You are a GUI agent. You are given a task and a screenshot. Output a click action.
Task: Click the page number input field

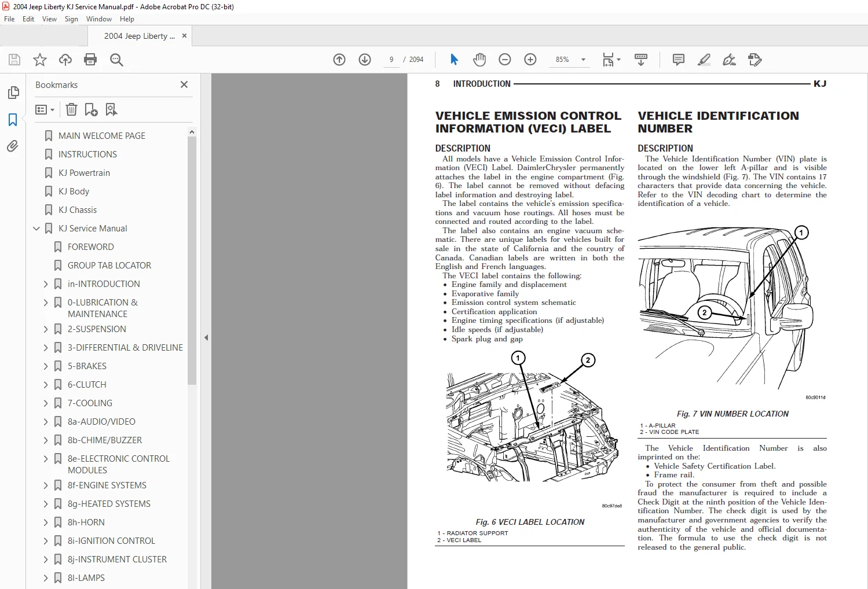[391, 60]
